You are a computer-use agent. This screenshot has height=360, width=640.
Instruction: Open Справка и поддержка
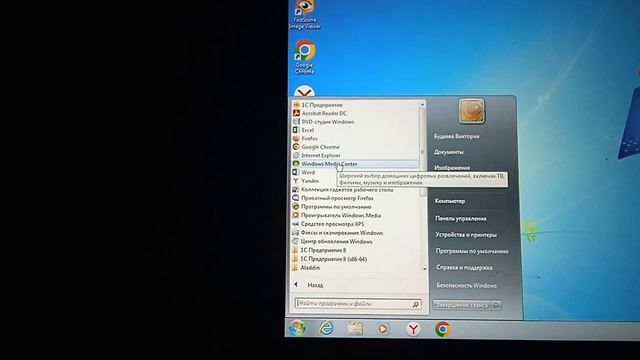point(464,268)
